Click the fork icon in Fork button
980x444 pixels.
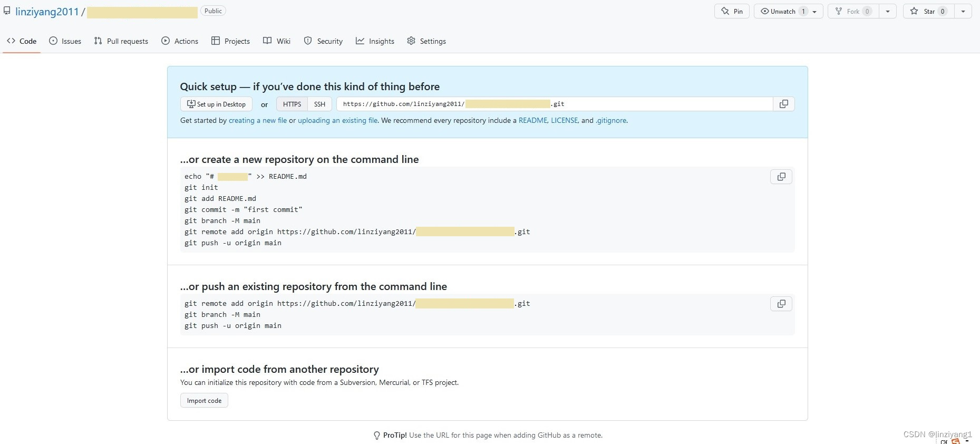coord(839,11)
